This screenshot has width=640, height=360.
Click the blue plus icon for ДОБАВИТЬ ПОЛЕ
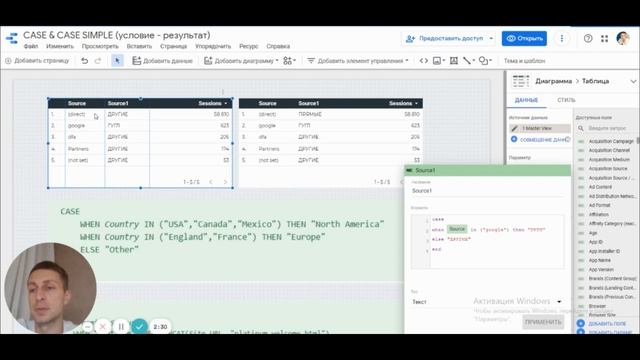click(x=580, y=323)
